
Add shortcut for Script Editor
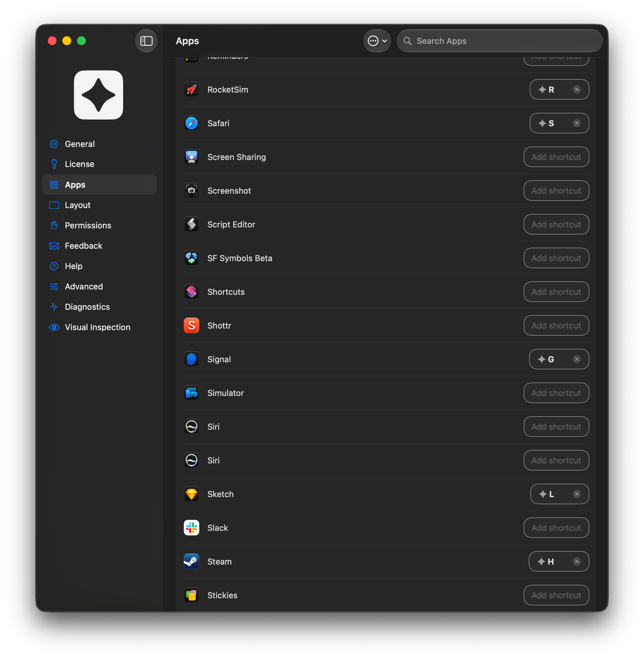pyautogui.click(x=556, y=225)
